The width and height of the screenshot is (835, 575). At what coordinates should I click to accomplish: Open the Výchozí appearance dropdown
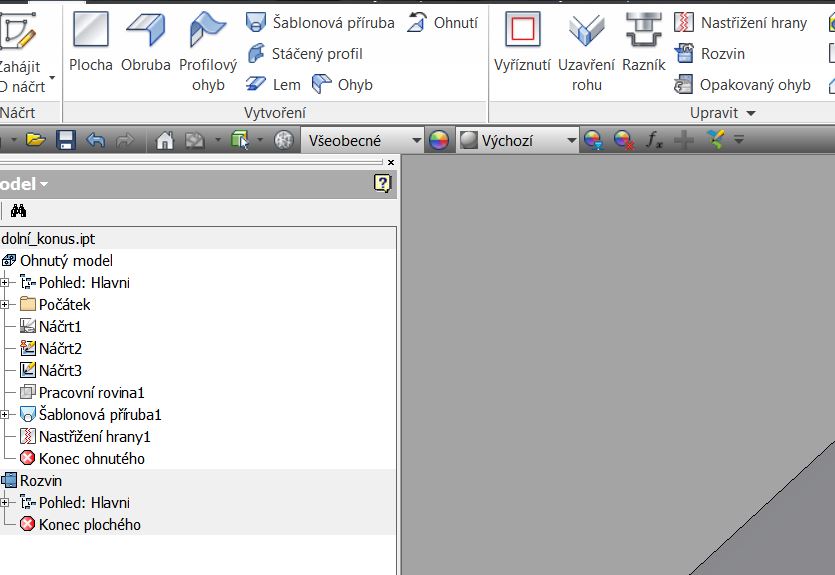[x=518, y=140]
